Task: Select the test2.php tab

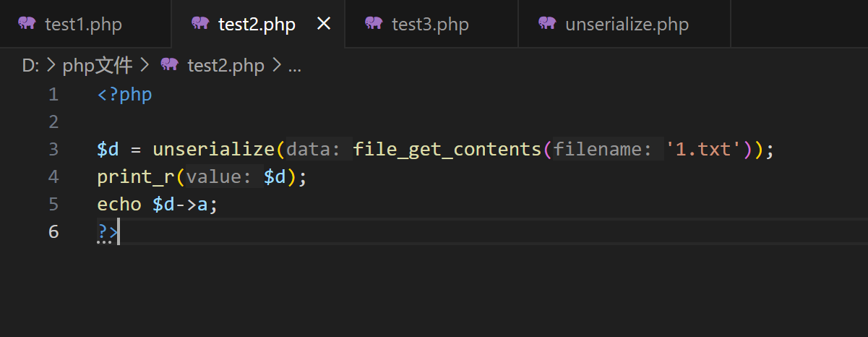Action: 258,24
